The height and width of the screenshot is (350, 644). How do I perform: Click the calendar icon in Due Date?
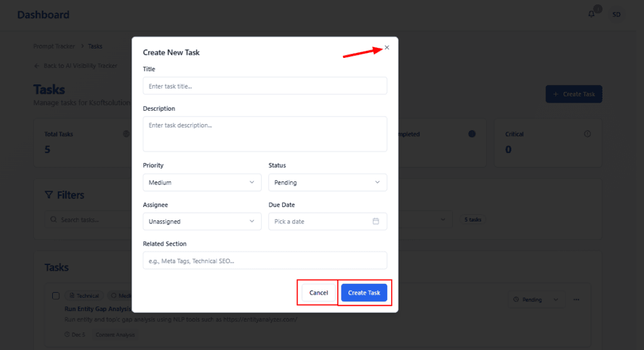pos(375,222)
